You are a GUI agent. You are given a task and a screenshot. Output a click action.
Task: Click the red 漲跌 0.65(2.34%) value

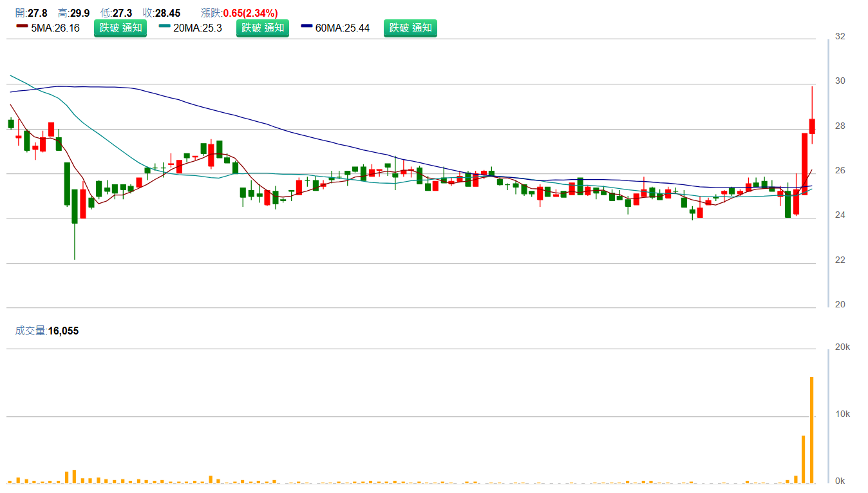pyautogui.click(x=250, y=13)
